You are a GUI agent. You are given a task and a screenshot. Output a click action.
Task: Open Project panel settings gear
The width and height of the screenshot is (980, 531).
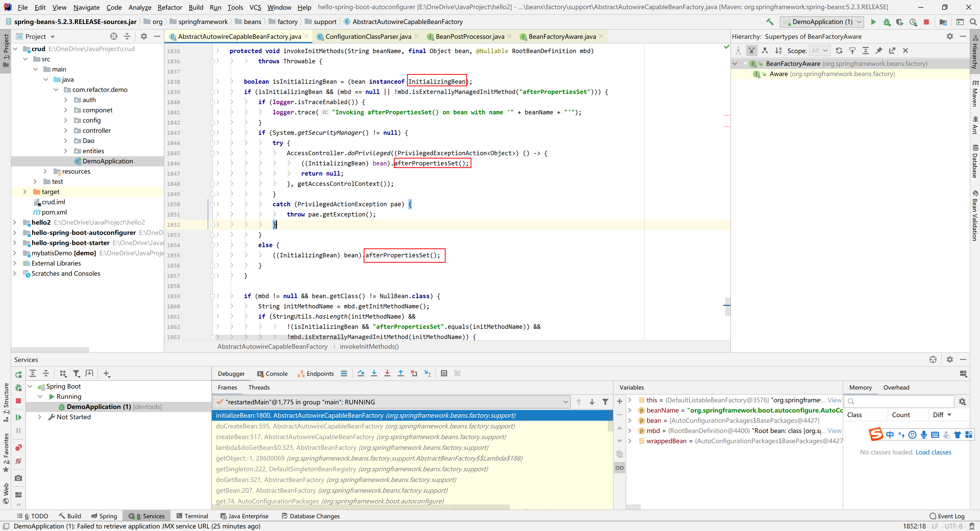click(144, 36)
